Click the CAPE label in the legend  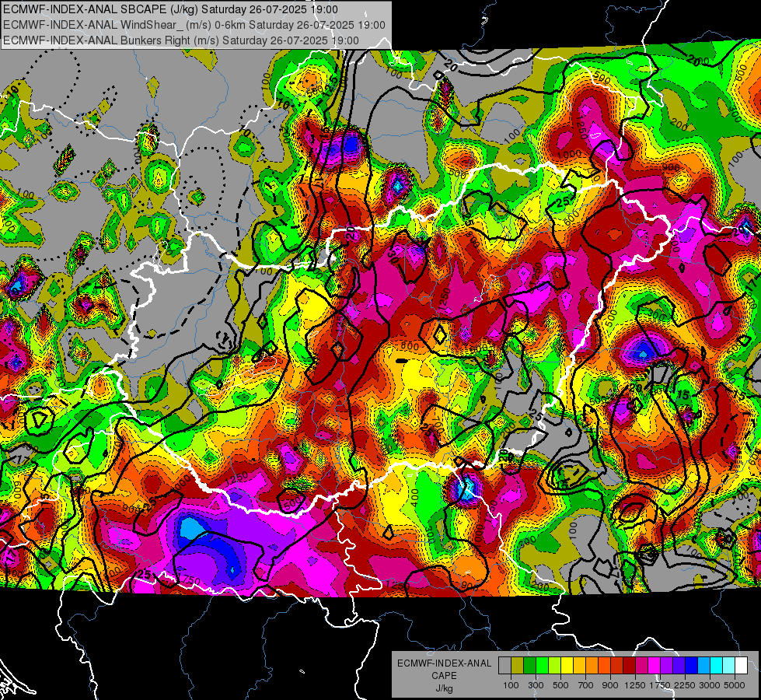(x=445, y=675)
